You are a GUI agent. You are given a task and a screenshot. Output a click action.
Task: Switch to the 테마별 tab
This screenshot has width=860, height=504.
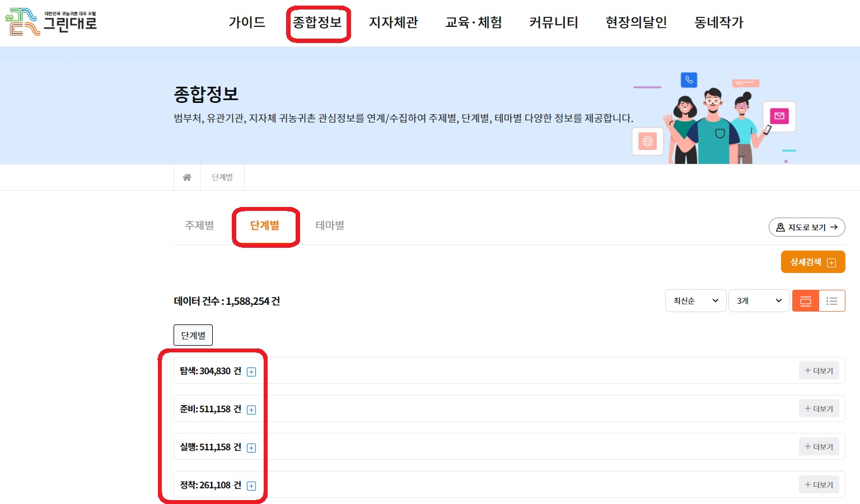click(x=330, y=225)
